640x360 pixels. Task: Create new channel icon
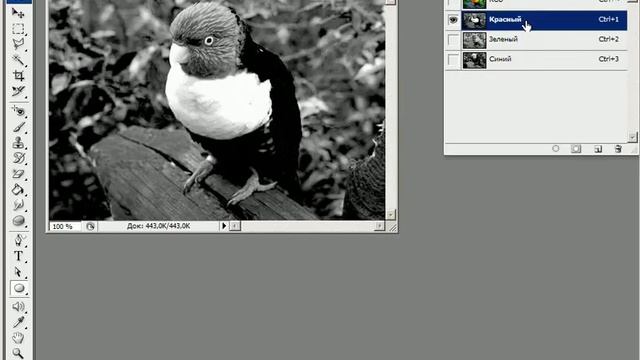[x=598, y=149]
